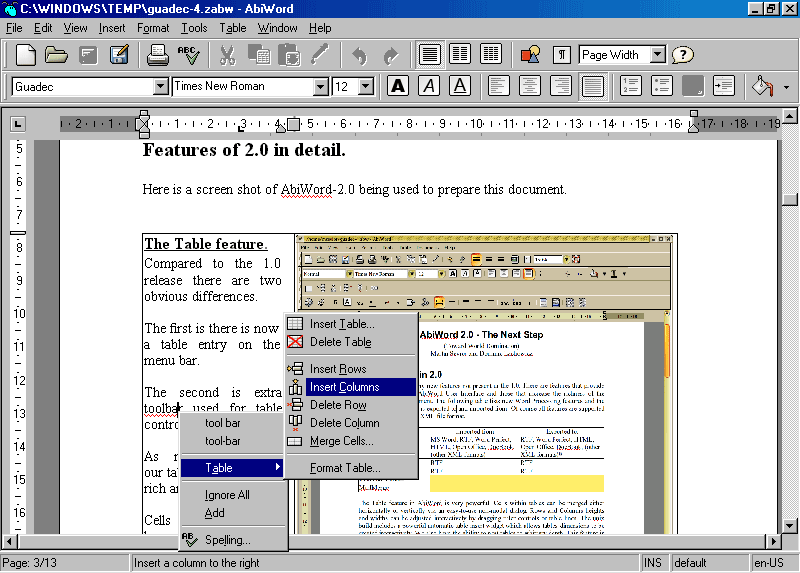
Task: Open the Tools menu
Action: coord(194,28)
